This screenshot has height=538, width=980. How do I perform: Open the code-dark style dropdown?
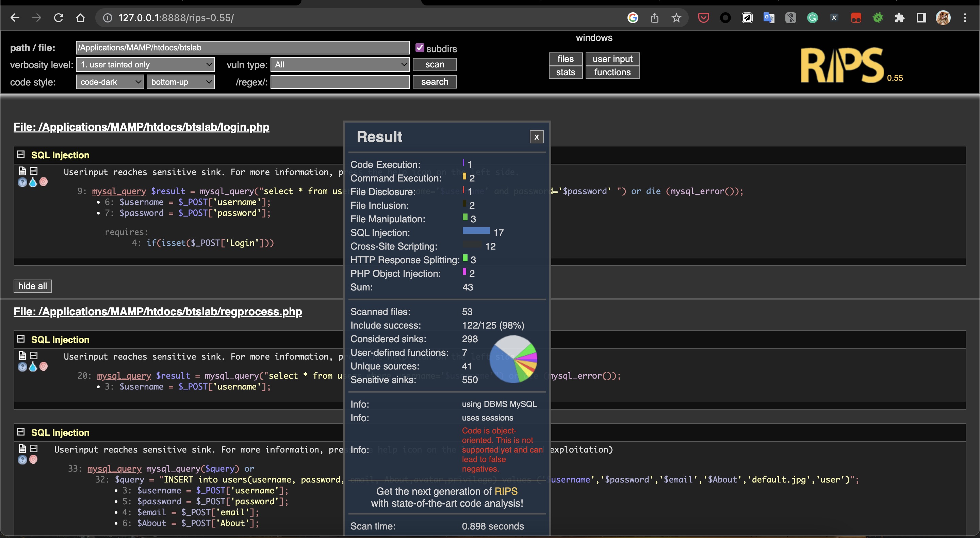[110, 82]
